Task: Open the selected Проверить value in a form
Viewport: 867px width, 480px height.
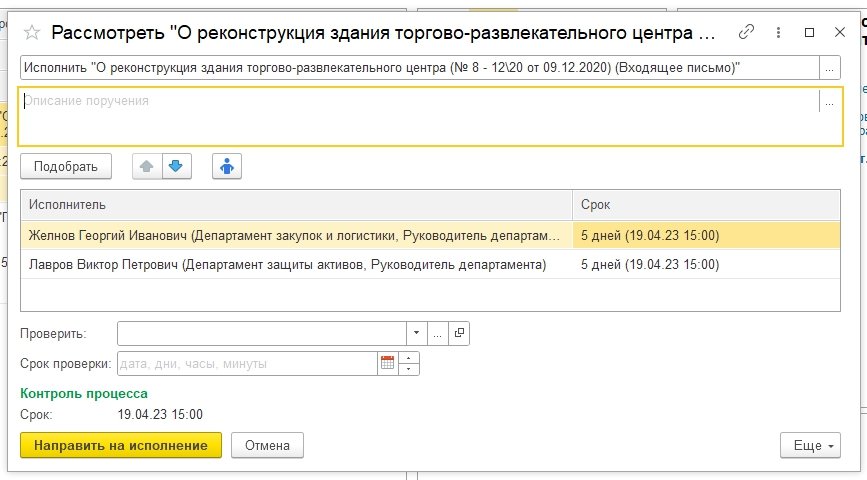Action: point(459,333)
